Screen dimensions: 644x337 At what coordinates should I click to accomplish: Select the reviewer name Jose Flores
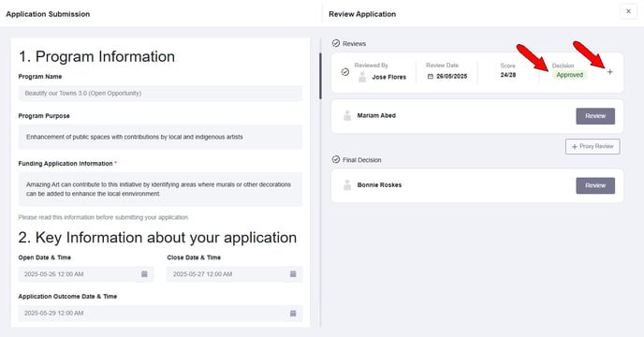click(x=388, y=77)
